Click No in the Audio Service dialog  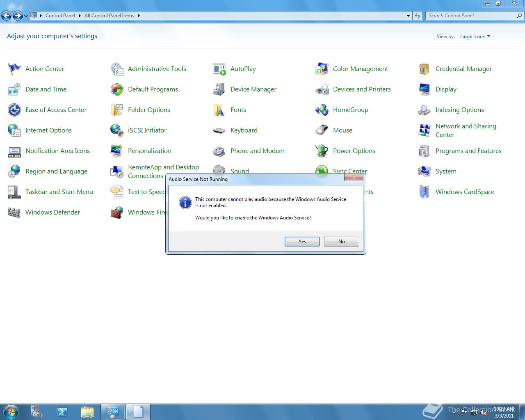[x=342, y=242]
